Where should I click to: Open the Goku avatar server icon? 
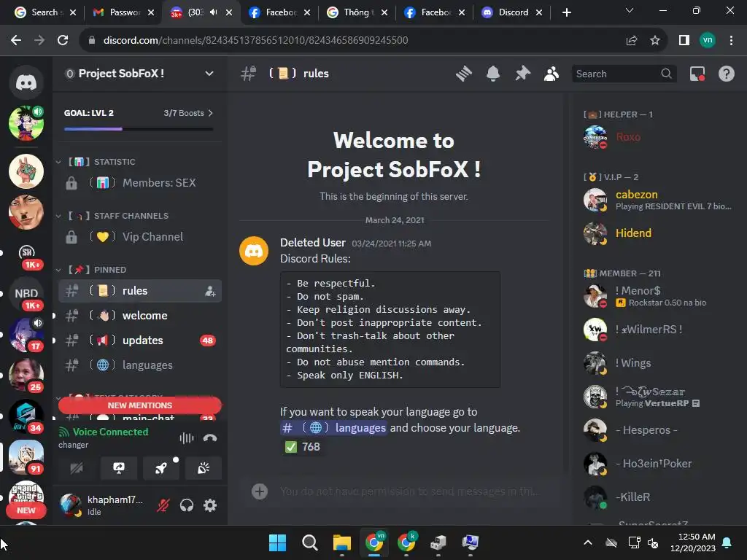(x=26, y=123)
